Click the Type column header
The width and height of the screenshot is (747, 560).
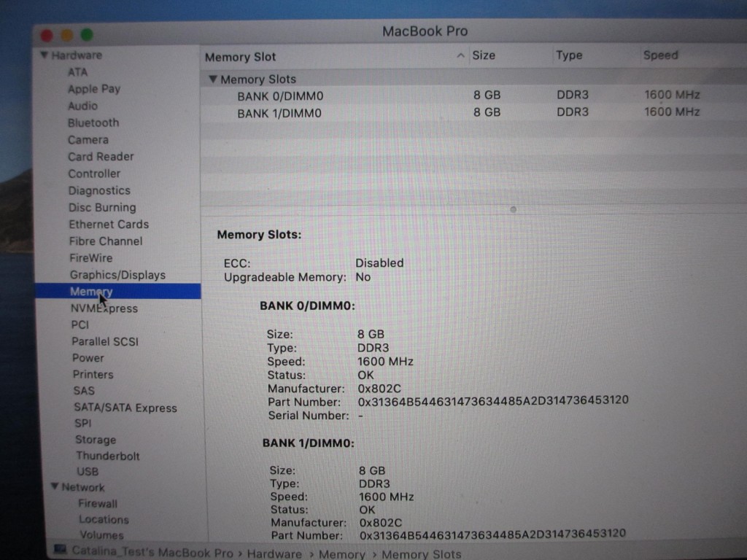[569, 55]
